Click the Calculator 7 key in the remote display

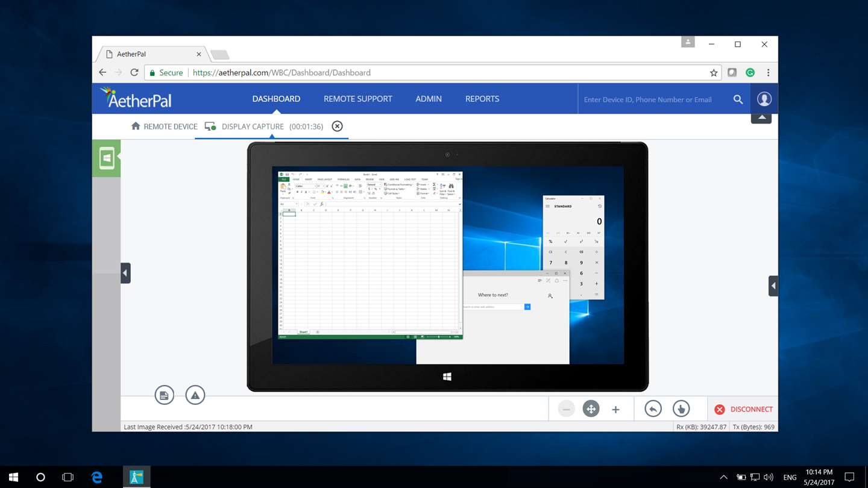[x=550, y=263]
